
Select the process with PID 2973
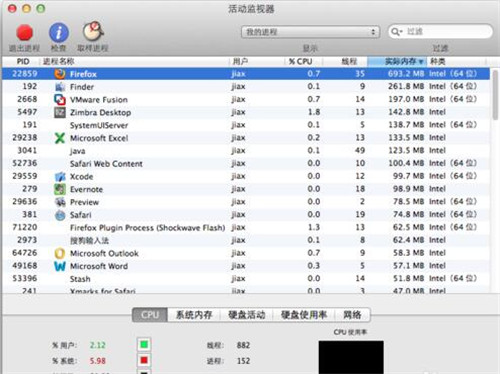coord(246,240)
